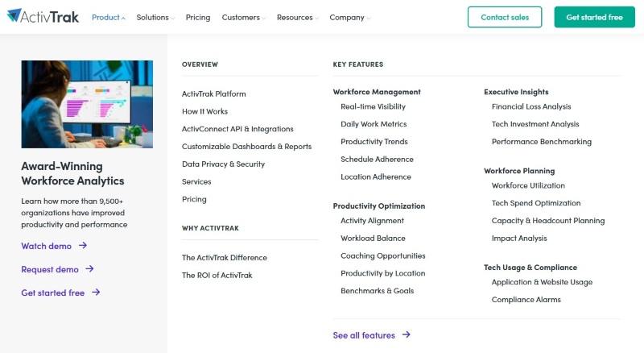Select Workload Balance
Viewport: 644px width, 353px height.
coord(373,239)
